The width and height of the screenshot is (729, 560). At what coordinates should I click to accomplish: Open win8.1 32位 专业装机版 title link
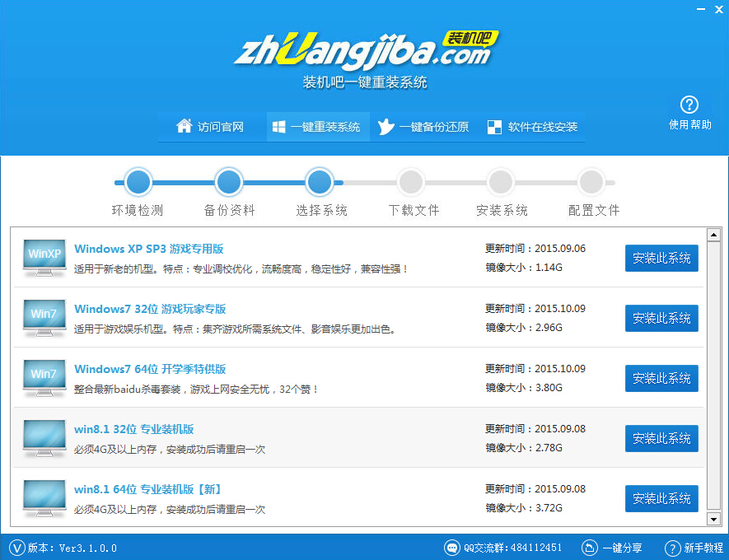pyautogui.click(x=134, y=429)
